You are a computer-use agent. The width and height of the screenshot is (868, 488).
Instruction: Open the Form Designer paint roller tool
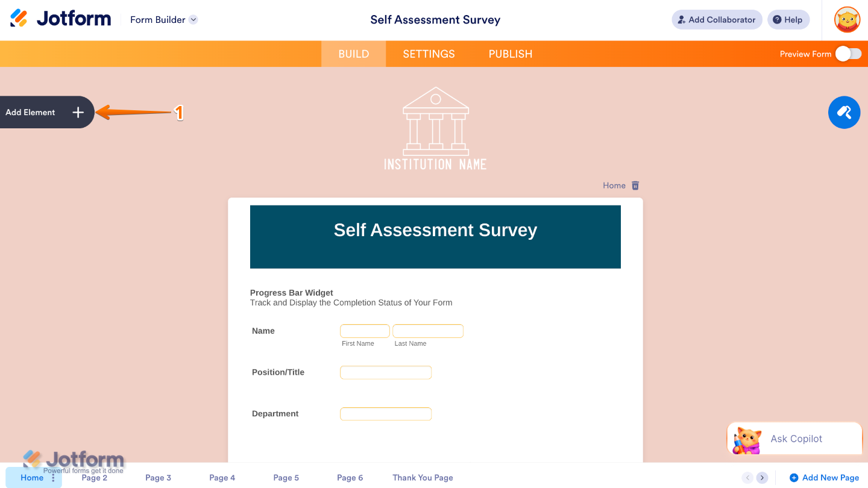844,112
